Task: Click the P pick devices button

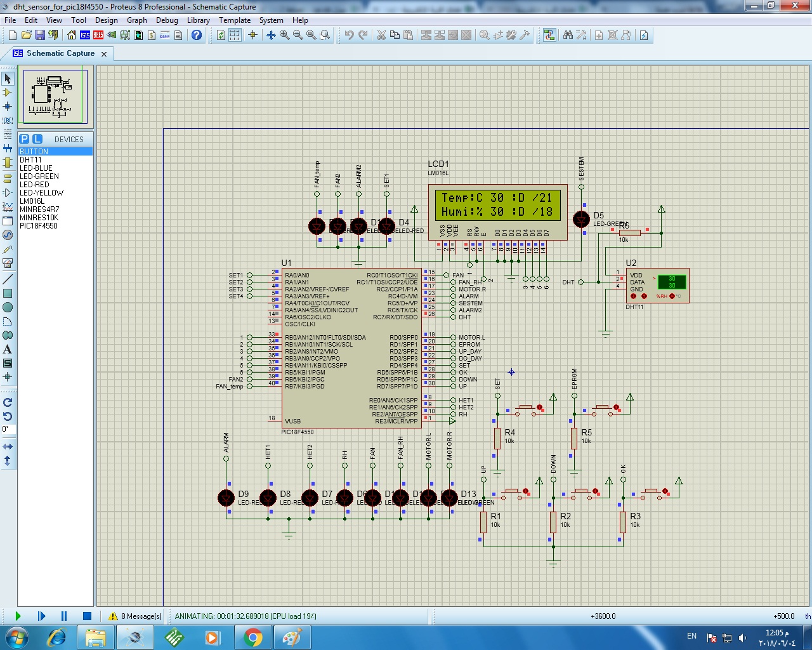Action: coord(24,139)
